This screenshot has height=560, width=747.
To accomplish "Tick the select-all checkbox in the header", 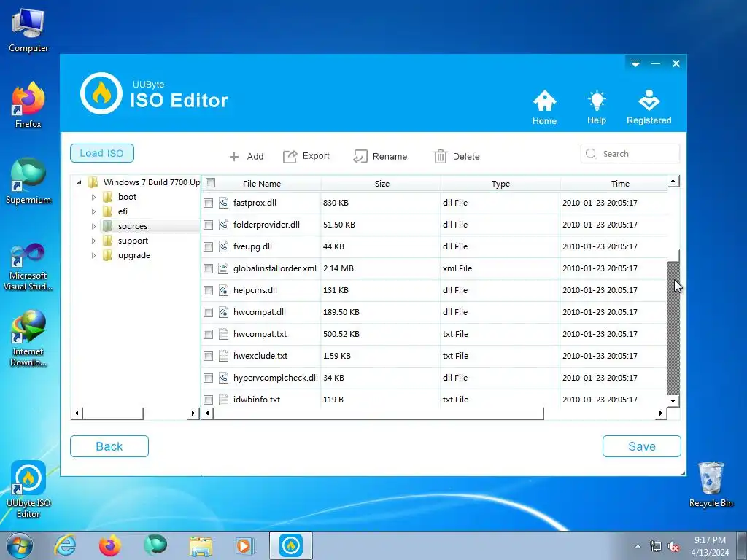I will coord(211,183).
